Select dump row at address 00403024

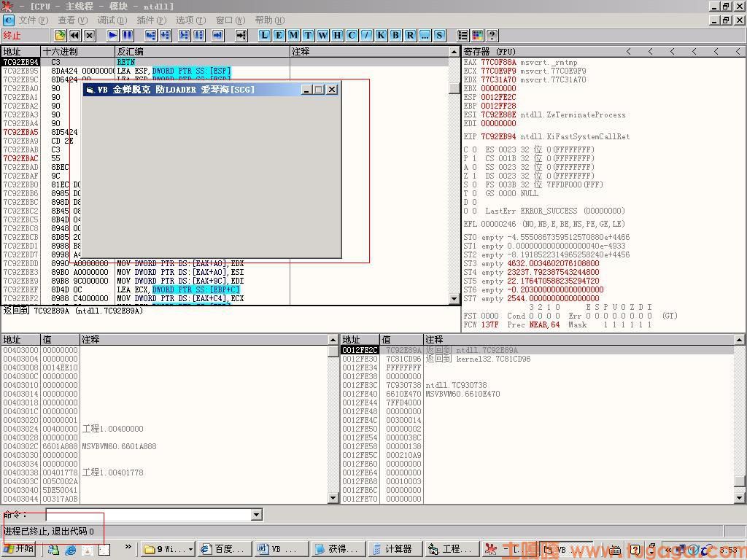164,429
